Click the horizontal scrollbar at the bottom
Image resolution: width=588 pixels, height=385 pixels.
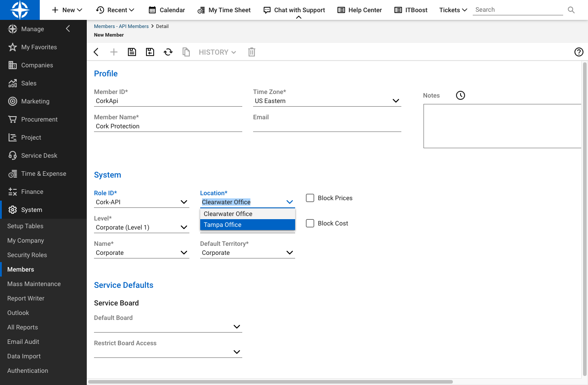pyautogui.click(x=270, y=382)
